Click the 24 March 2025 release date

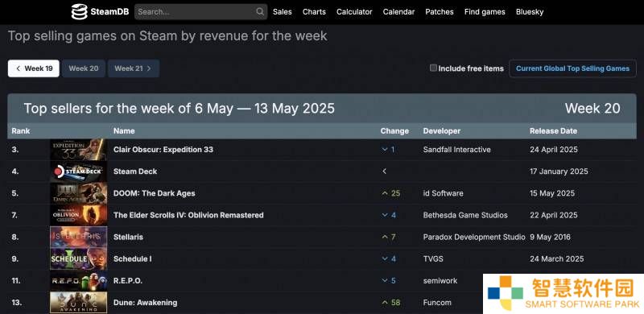556,259
